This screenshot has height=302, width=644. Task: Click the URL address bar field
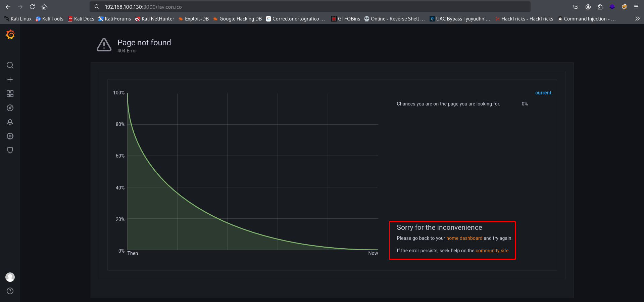(x=310, y=7)
